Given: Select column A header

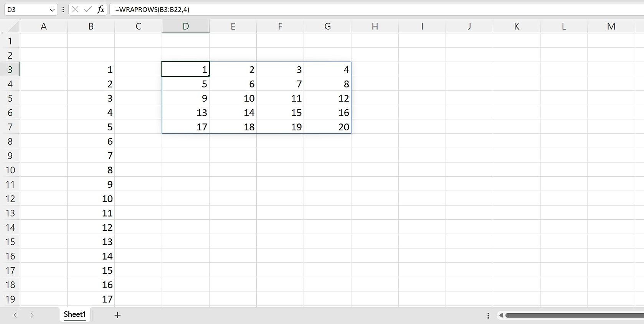Looking at the screenshot, I should (x=44, y=26).
